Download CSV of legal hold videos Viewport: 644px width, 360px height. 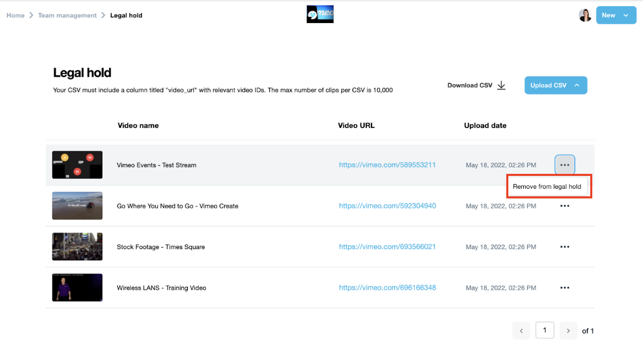[476, 85]
